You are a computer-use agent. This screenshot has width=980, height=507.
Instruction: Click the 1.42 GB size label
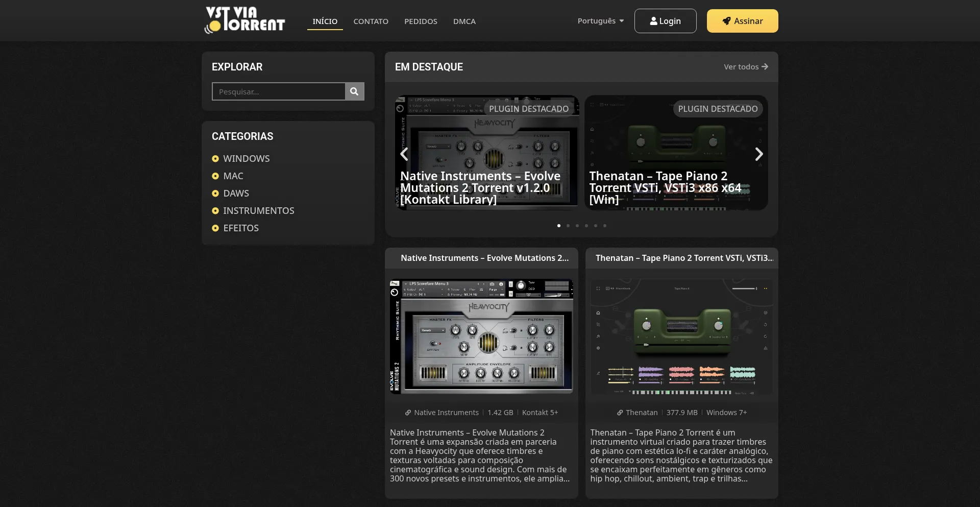500,413
